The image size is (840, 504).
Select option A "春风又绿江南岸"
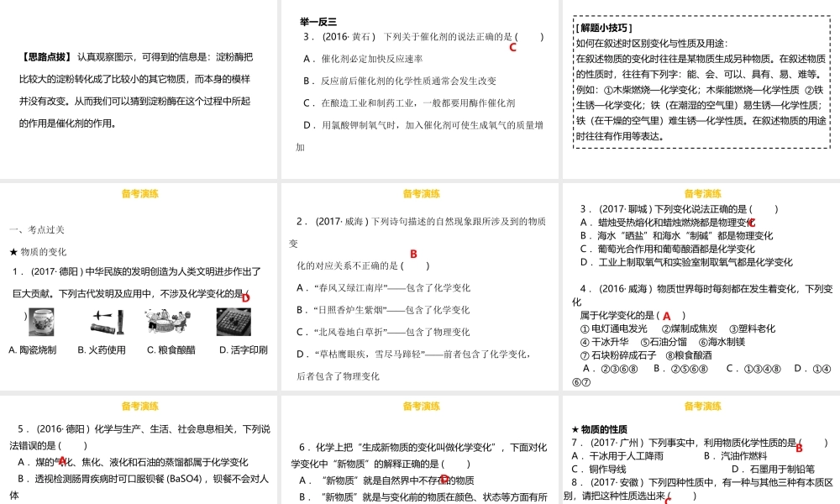click(384, 287)
